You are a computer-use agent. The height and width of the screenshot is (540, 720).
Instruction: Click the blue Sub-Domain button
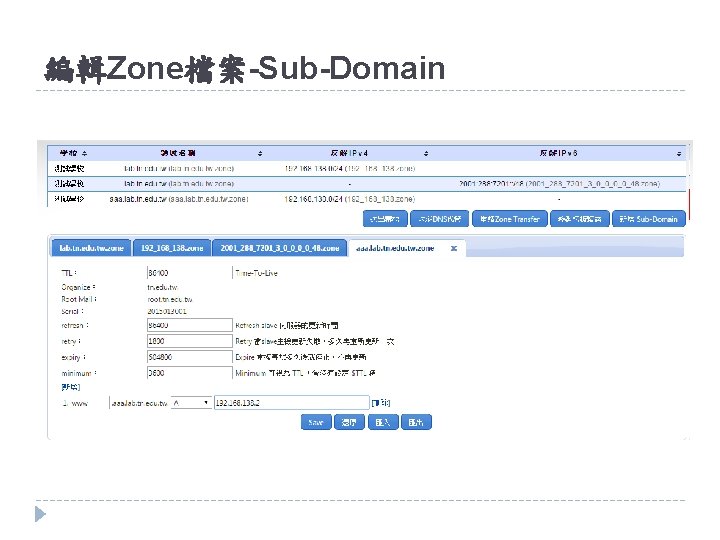tap(648, 219)
